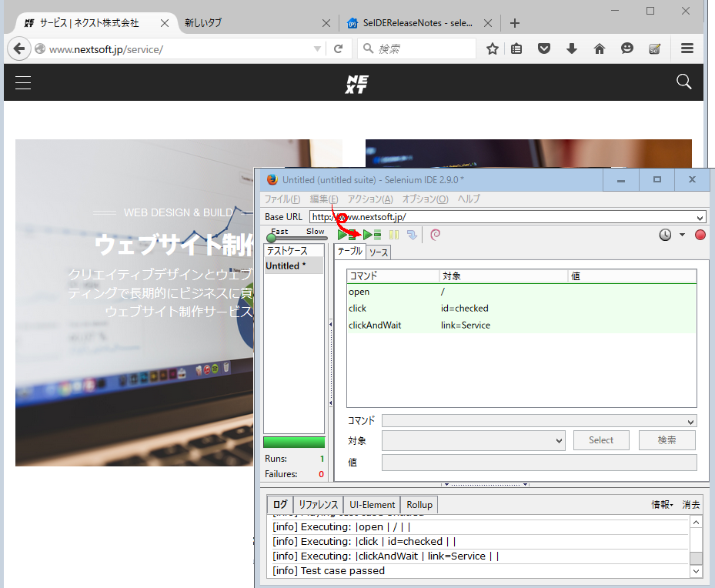Image resolution: width=715 pixels, height=588 pixels.
Task: Click the 対象 column header
Action: click(504, 276)
